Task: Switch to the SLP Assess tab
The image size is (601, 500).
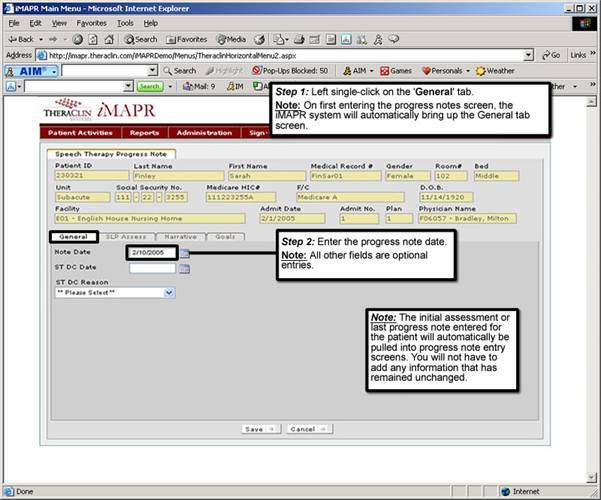Action: pyautogui.click(x=126, y=237)
